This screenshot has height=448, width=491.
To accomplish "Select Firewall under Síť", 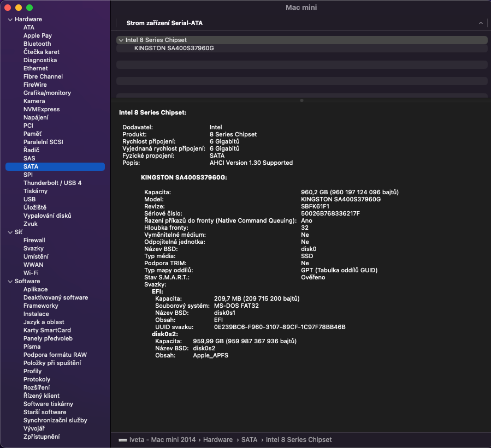I will (x=34, y=240).
